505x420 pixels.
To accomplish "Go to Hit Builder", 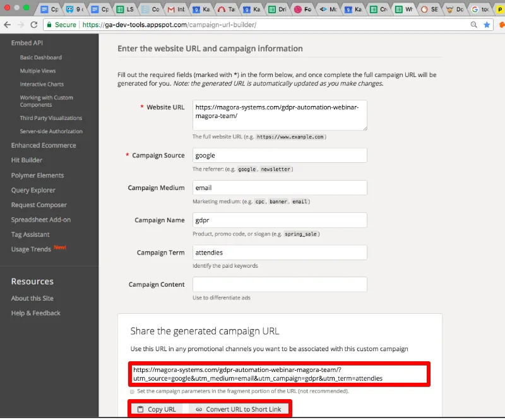I will [27, 160].
